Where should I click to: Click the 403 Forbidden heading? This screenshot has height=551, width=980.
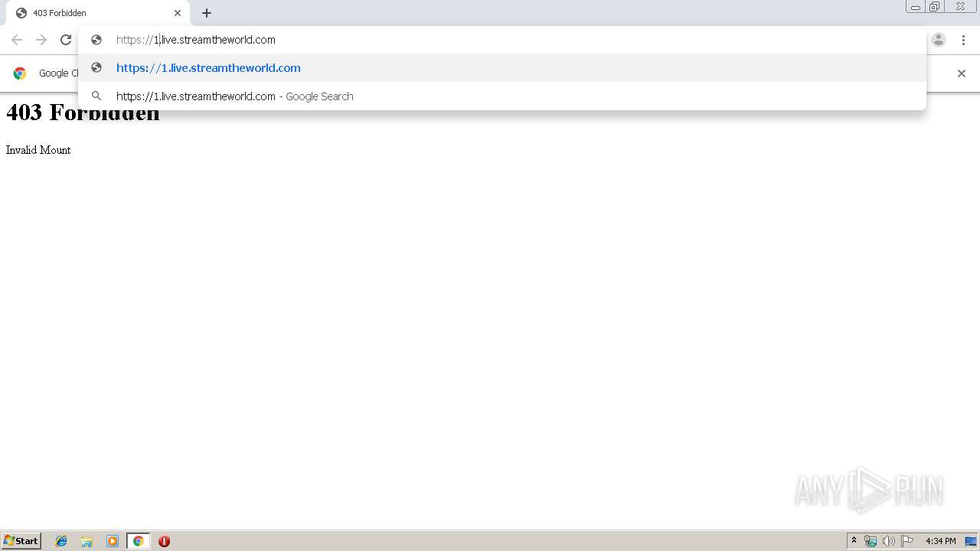(x=83, y=113)
